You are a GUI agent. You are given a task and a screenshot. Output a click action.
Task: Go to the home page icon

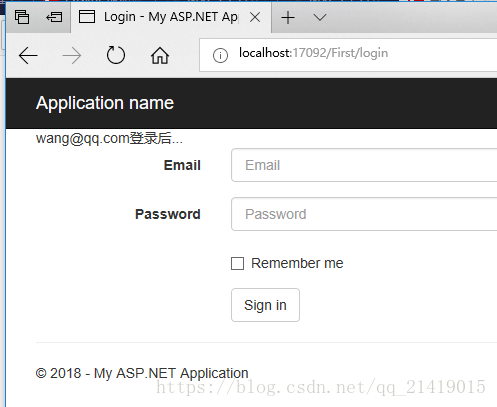(x=160, y=55)
